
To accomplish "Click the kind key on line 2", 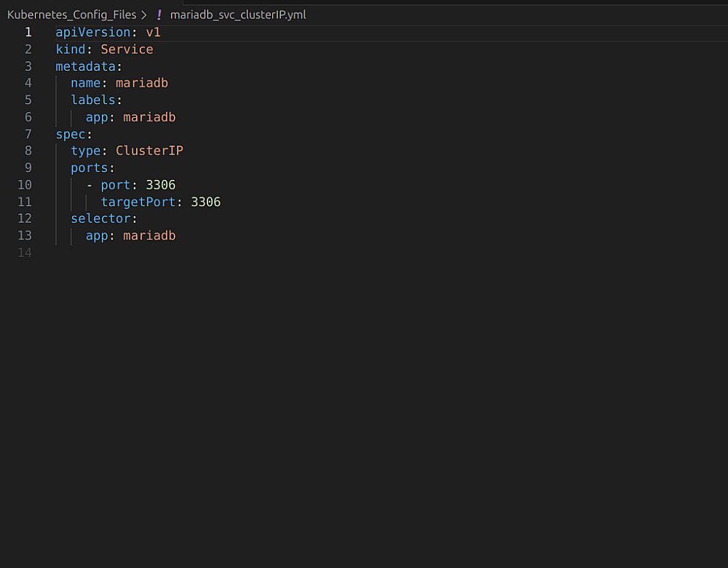I will click(x=71, y=50).
